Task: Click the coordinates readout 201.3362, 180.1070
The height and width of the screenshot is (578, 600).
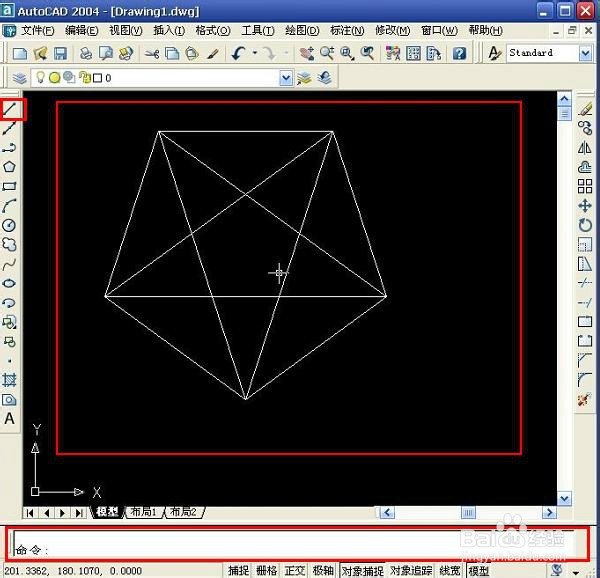Action: coord(73,571)
